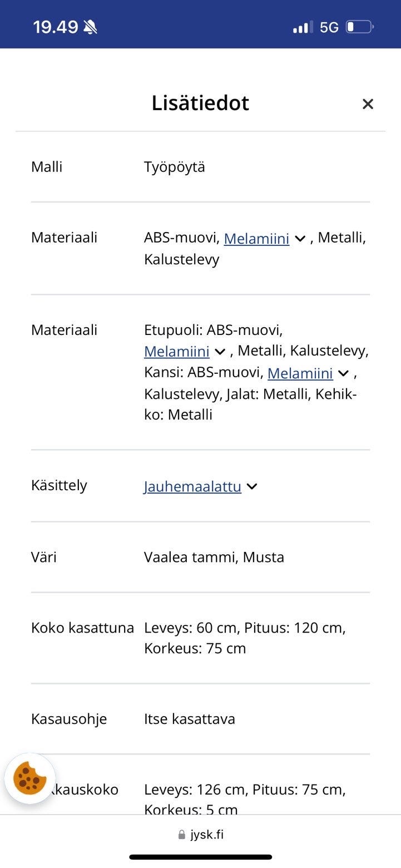The image size is (401, 868).
Task: Click the Melamiini link under Etupuoli
Action: [177, 351]
